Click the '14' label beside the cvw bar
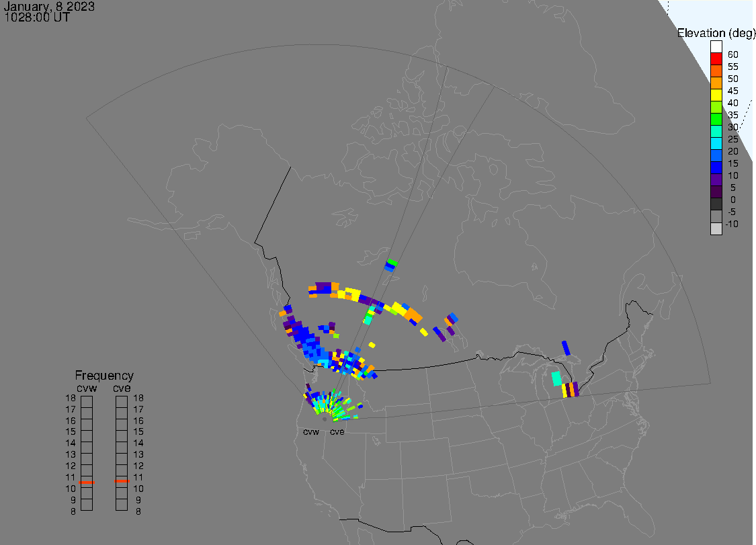 (x=71, y=444)
